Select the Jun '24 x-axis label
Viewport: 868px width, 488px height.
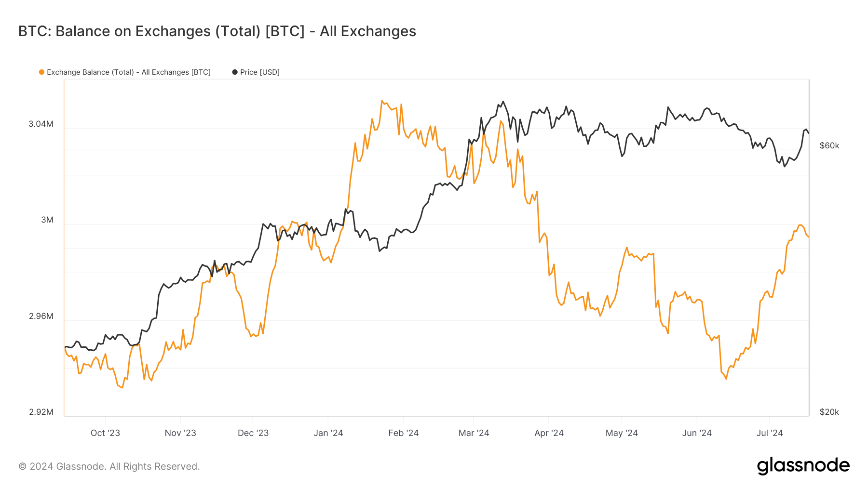pos(697,433)
